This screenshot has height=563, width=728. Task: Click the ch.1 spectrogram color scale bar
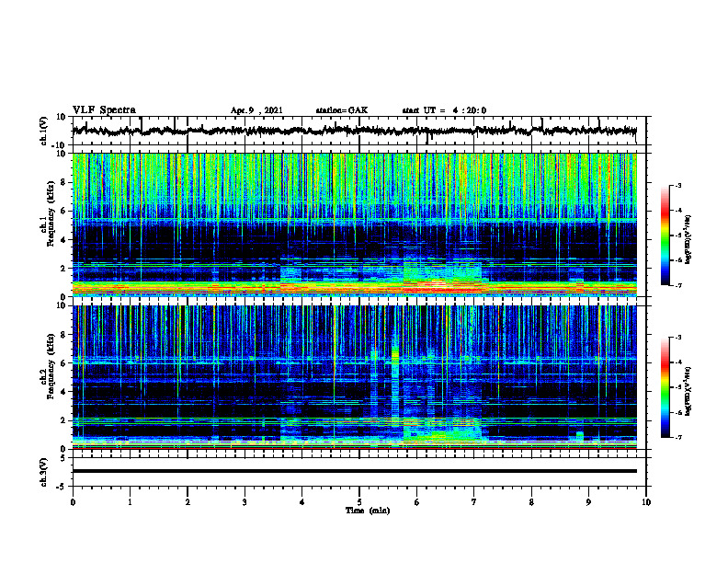(665, 236)
